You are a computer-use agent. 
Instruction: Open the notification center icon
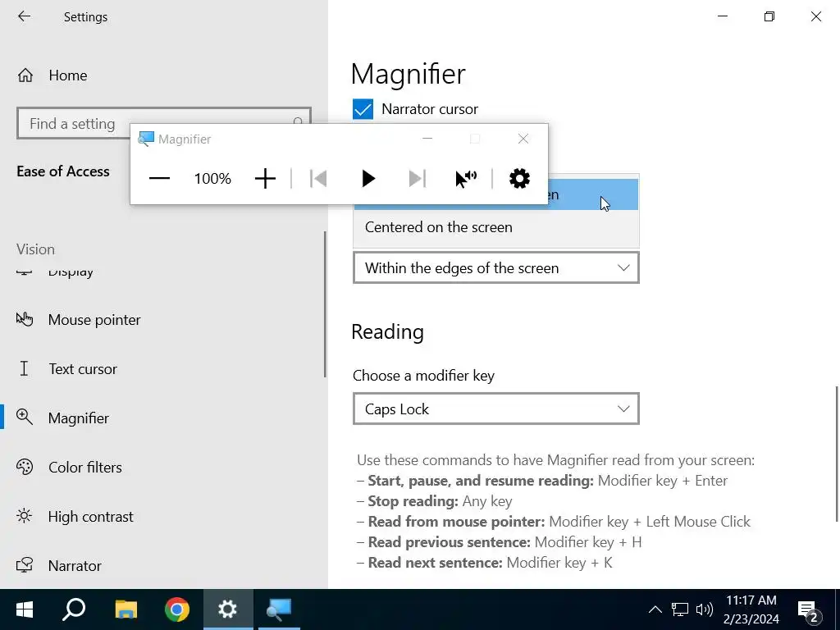[809, 610]
